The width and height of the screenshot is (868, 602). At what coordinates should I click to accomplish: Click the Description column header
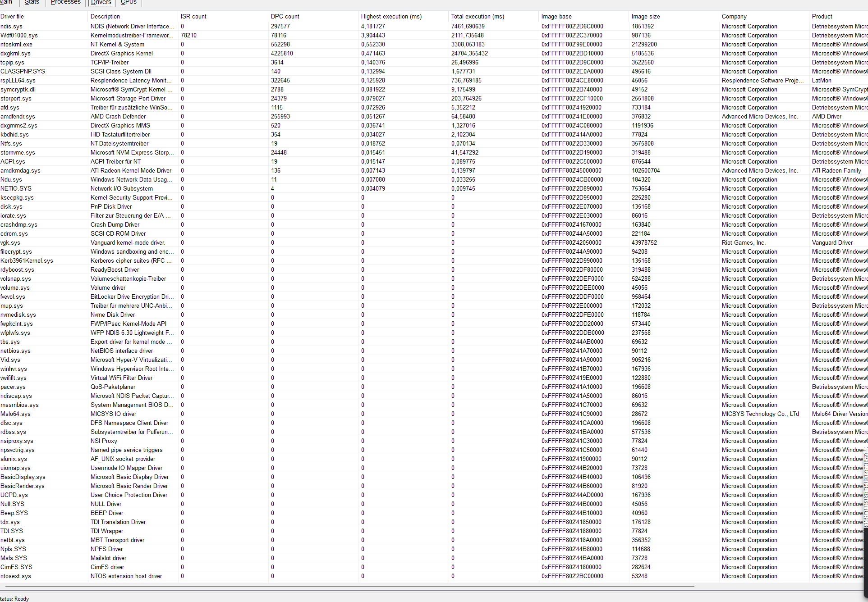(x=105, y=16)
